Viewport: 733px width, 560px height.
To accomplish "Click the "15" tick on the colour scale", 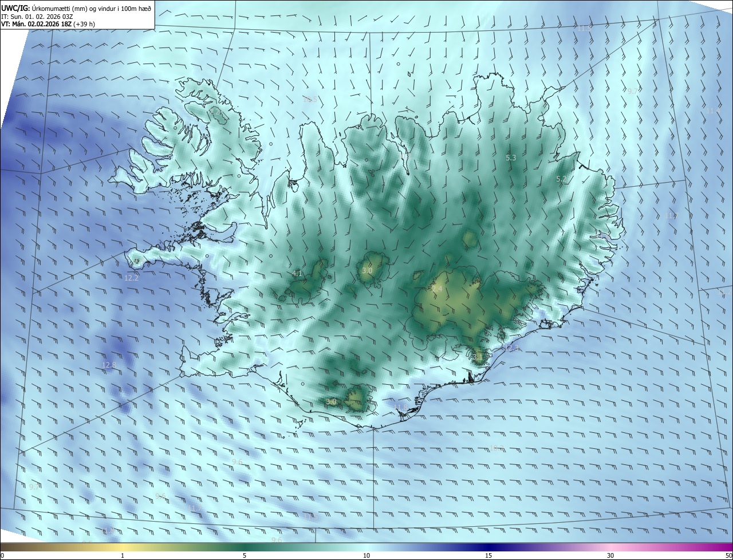I will pyautogui.click(x=488, y=555).
